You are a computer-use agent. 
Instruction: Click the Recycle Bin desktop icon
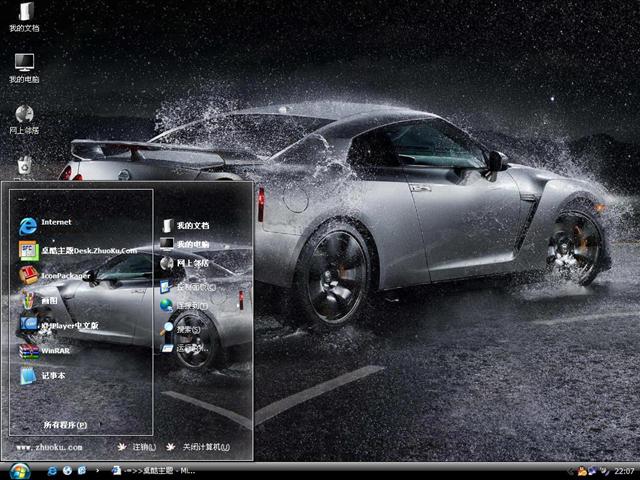[x=24, y=165]
